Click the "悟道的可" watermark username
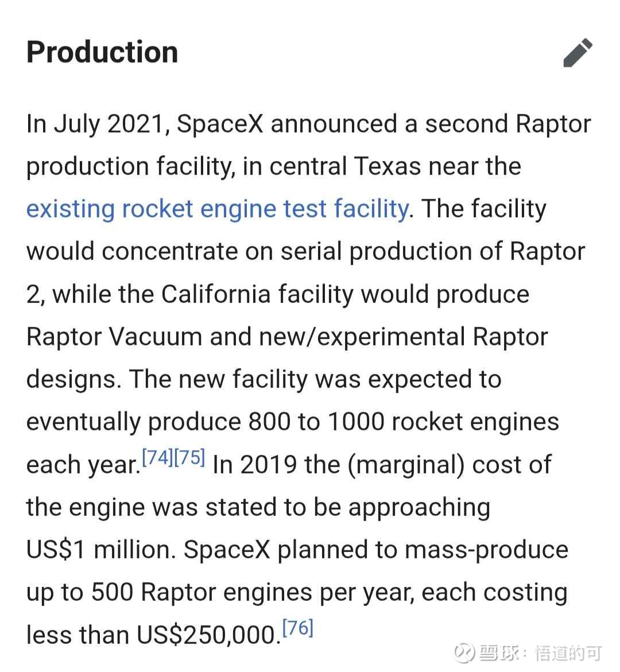The image size is (620, 672). (x=568, y=653)
